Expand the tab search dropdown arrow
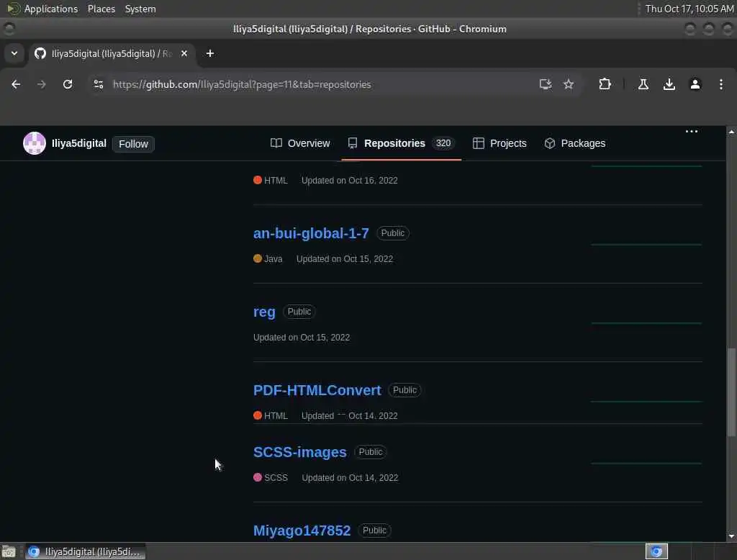Image resolution: width=737 pixels, height=560 pixels. click(x=14, y=53)
